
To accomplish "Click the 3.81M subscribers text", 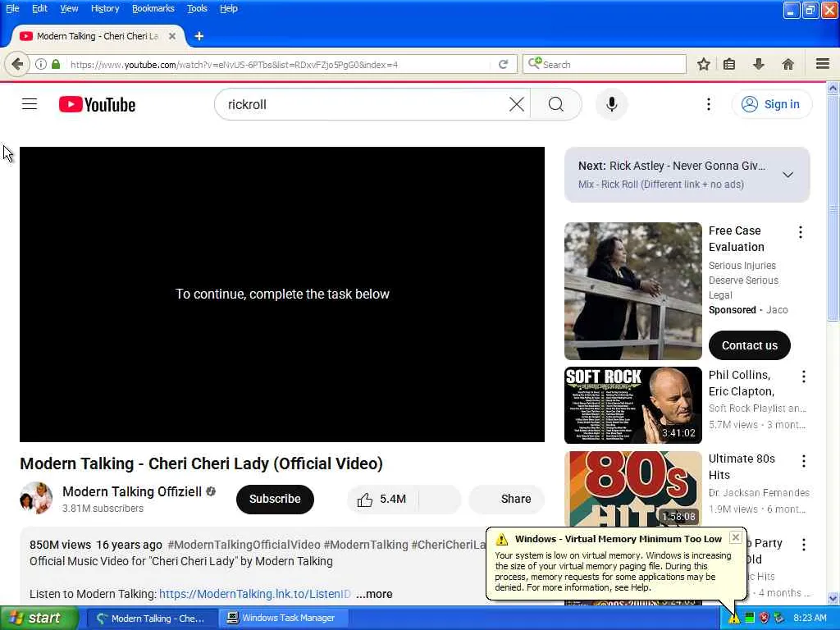I will point(103,509).
